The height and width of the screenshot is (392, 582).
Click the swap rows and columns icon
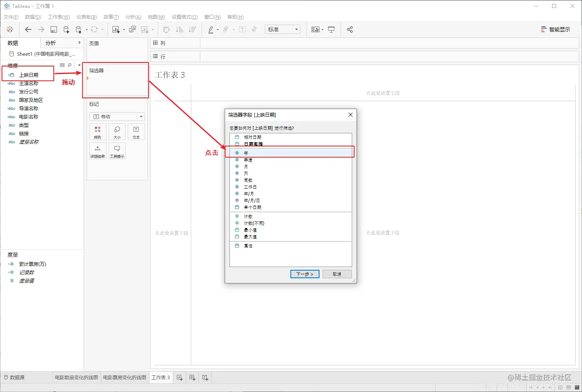[x=167, y=29]
